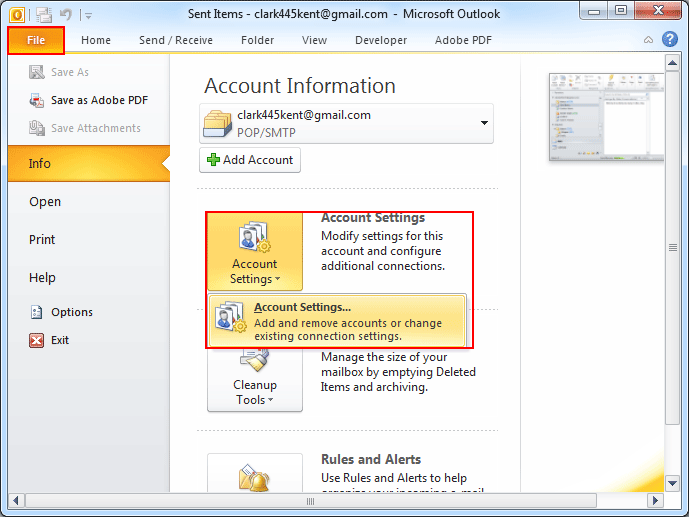Open the Send / Receive tab
The height and width of the screenshot is (517, 689).
(x=176, y=40)
